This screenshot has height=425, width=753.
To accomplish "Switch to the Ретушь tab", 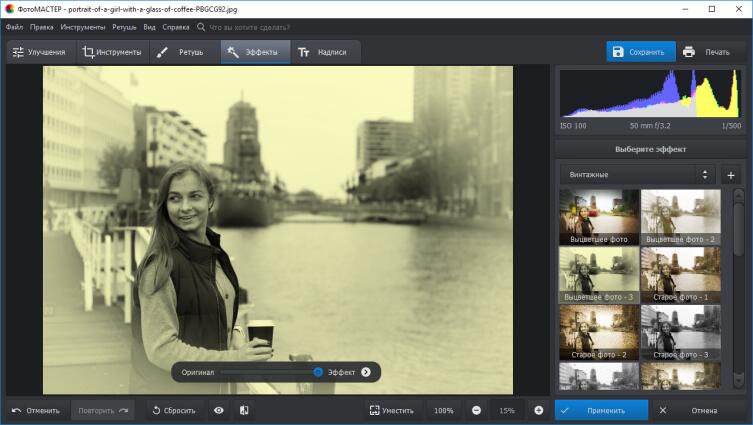I will pyautogui.click(x=181, y=52).
